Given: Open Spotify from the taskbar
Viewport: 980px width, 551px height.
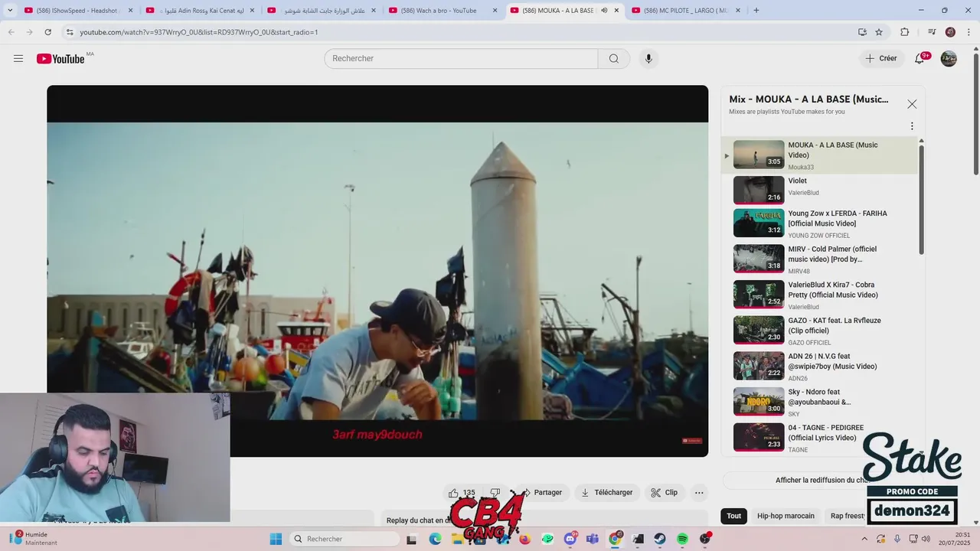Looking at the screenshot, I should pyautogui.click(x=682, y=539).
